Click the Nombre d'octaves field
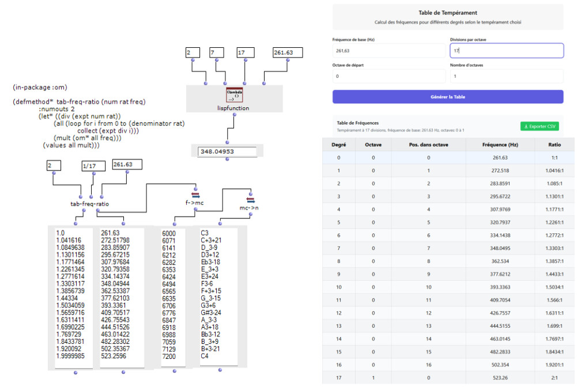Image resolution: width=588 pixels, height=390 pixels. pos(506,76)
